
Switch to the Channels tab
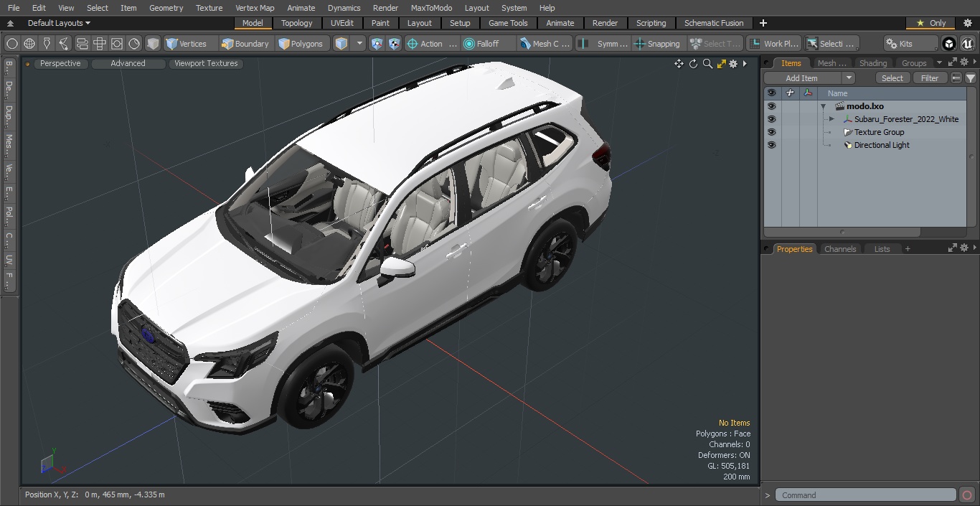(840, 249)
